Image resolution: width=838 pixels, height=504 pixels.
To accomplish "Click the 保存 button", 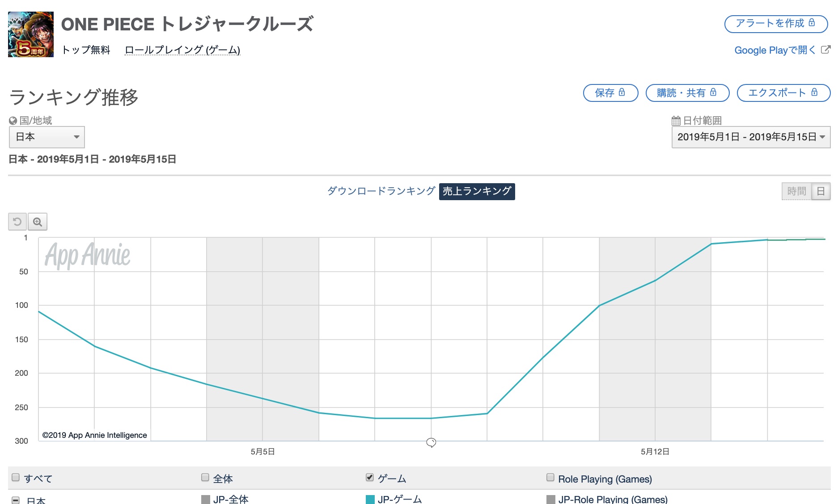I will [x=610, y=93].
